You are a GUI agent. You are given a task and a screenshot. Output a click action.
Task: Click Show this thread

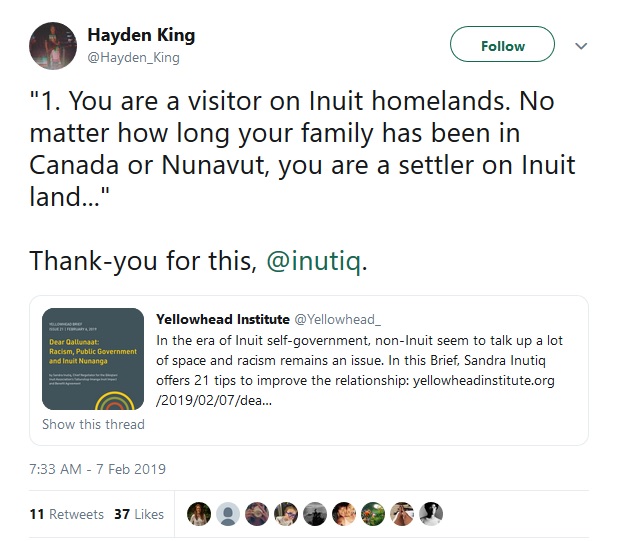click(x=93, y=424)
